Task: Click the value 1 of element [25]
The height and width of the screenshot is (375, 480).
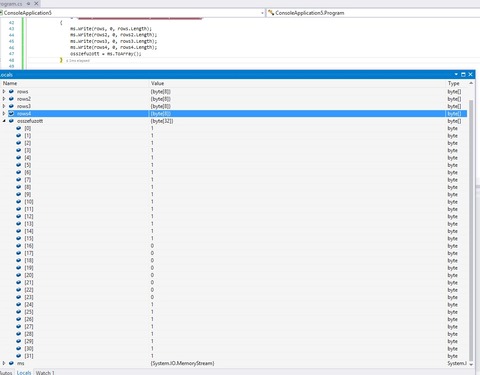Action: (152, 312)
